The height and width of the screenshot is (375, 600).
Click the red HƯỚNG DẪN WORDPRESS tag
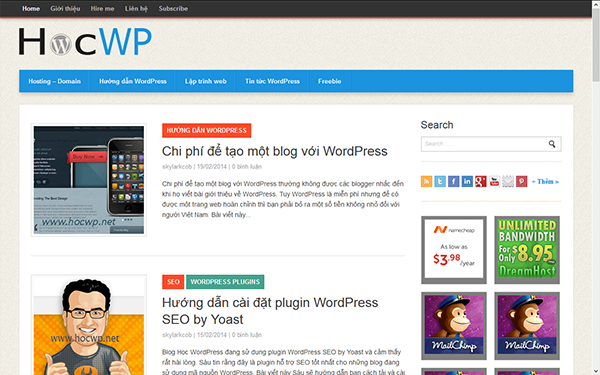[207, 130]
